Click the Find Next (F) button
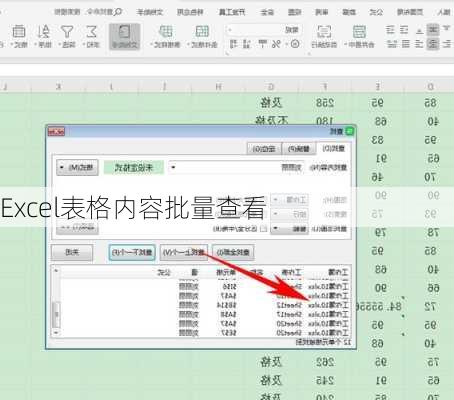Image resolution: width=454 pixels, height=400 pixels. tap(132, 253)
